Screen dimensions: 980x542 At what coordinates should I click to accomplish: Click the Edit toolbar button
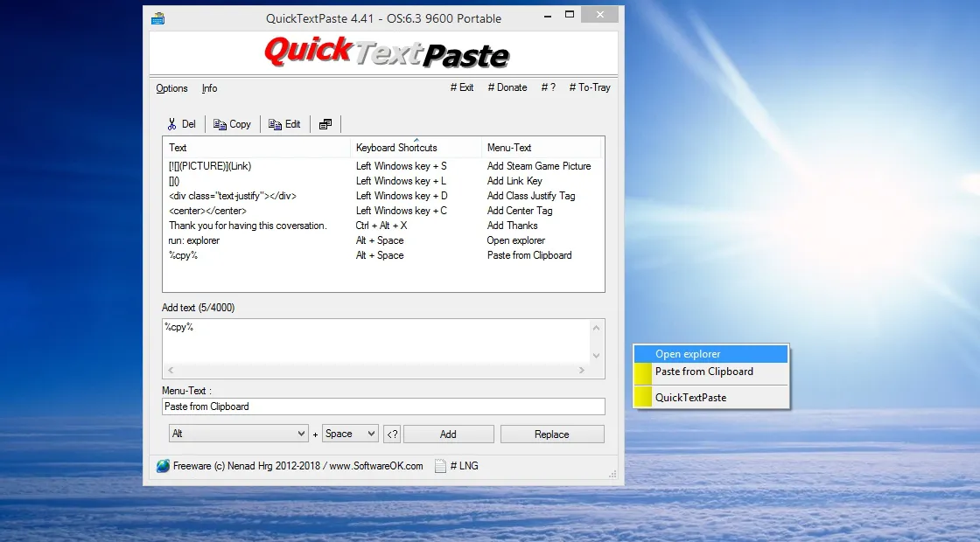pyautogui.click(x=285, y=124)
